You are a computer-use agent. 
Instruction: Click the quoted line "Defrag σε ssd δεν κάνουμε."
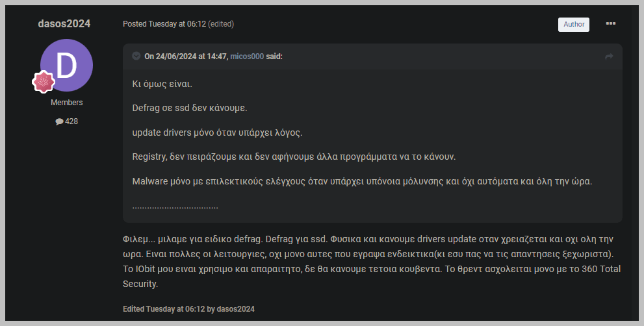[190, 108]
